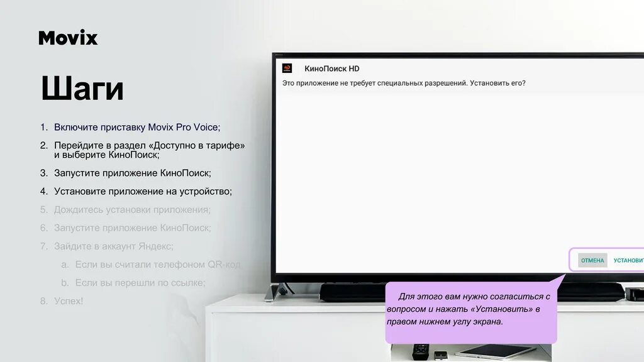Screen dimensions: 644x362
Task: Click the КиноПоиск HD app icon
Action: click(x=287, y=68)
